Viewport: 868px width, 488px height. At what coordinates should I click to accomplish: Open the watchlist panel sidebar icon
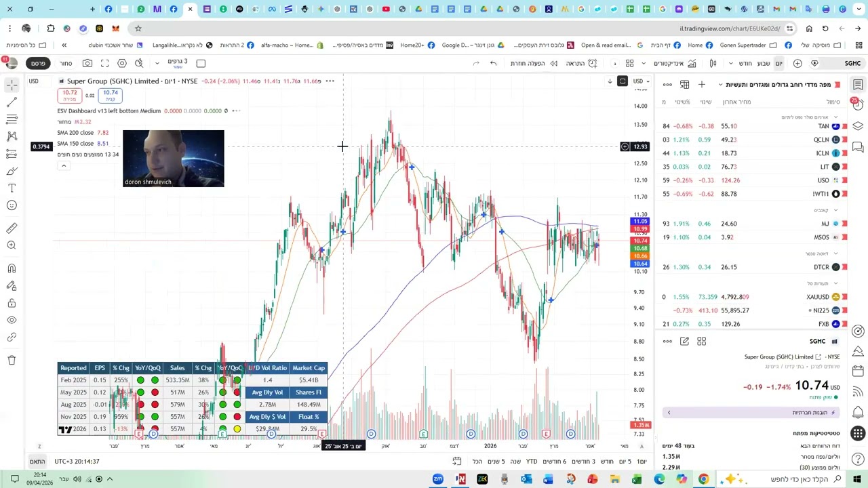858,85
